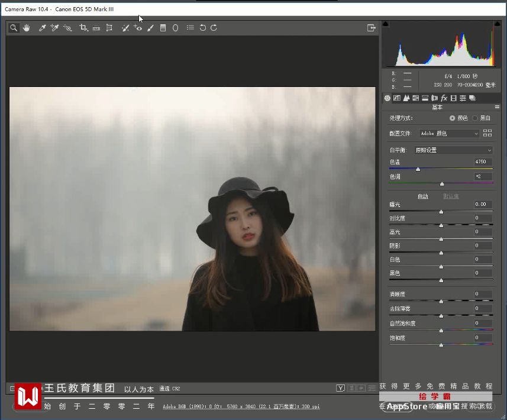The width and height of the screenshot is (507, 420).
Task: Select the Graduated Filter tool
Action: (x=163, y=28)
